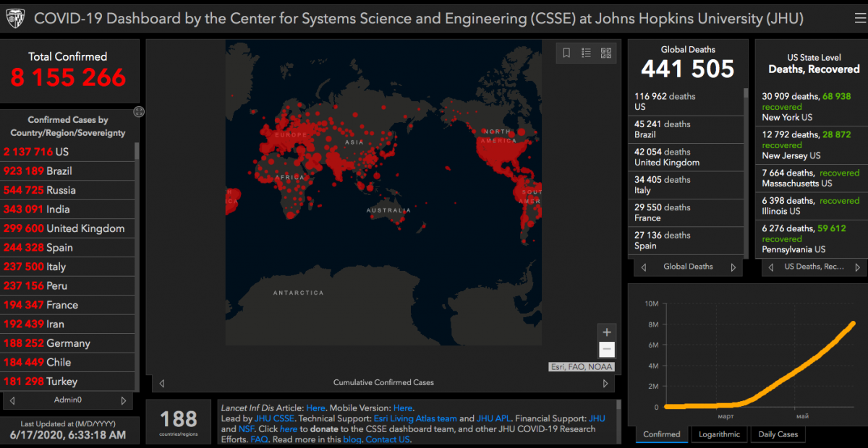Go to next map after Cumulative Confirmed Cases
Screen dimensions: 868x448
coord(605,384)
